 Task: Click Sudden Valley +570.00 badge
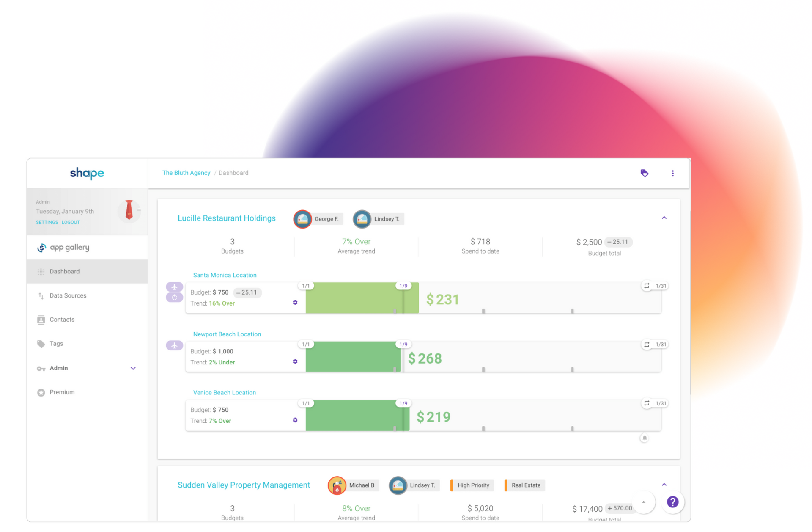click(x=620, y=508)
